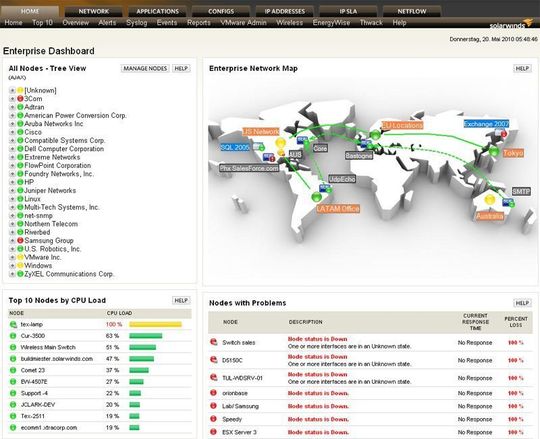540x439 pixels.
Task: Click the DS150C down status icon
Action: (x=214, y=359)
